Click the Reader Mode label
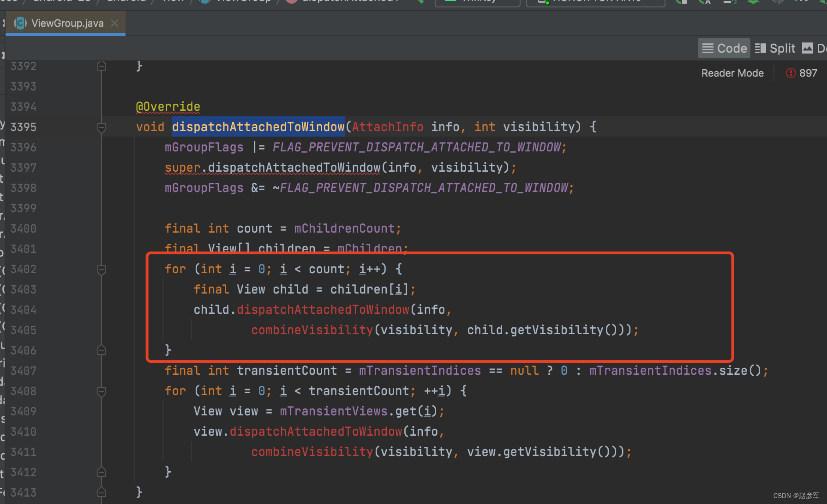 tap(732, 73)
